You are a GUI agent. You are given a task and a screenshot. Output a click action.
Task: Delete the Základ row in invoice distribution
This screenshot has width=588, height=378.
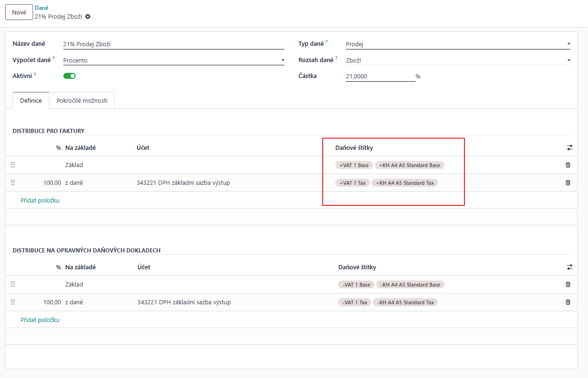point(567,165)
